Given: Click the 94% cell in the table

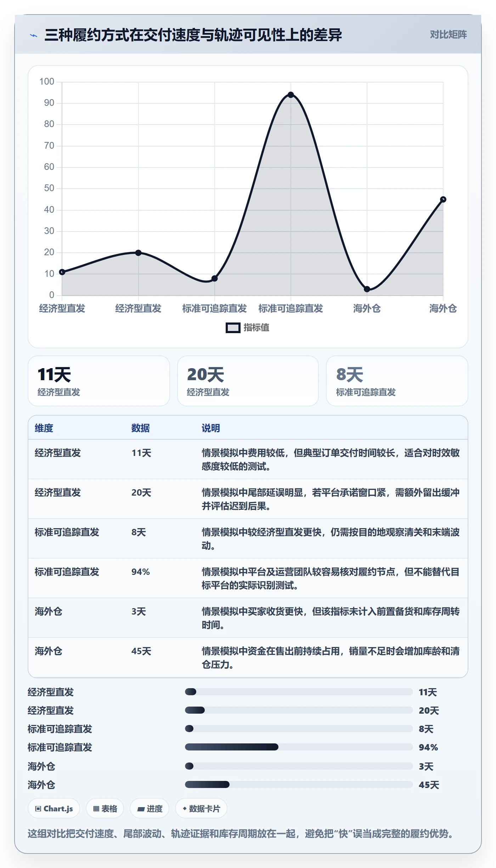Looking at the screenshot, I should [141, 572].
